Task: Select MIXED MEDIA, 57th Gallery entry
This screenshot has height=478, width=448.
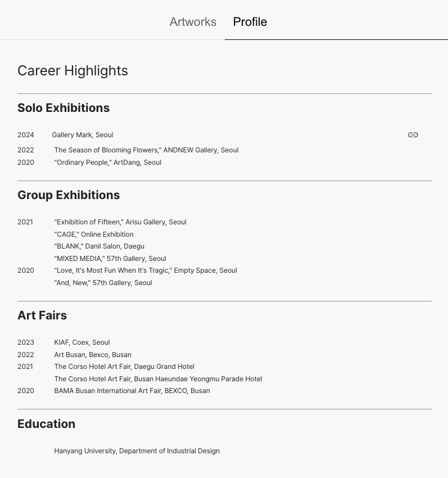Action: pos(110,259)
